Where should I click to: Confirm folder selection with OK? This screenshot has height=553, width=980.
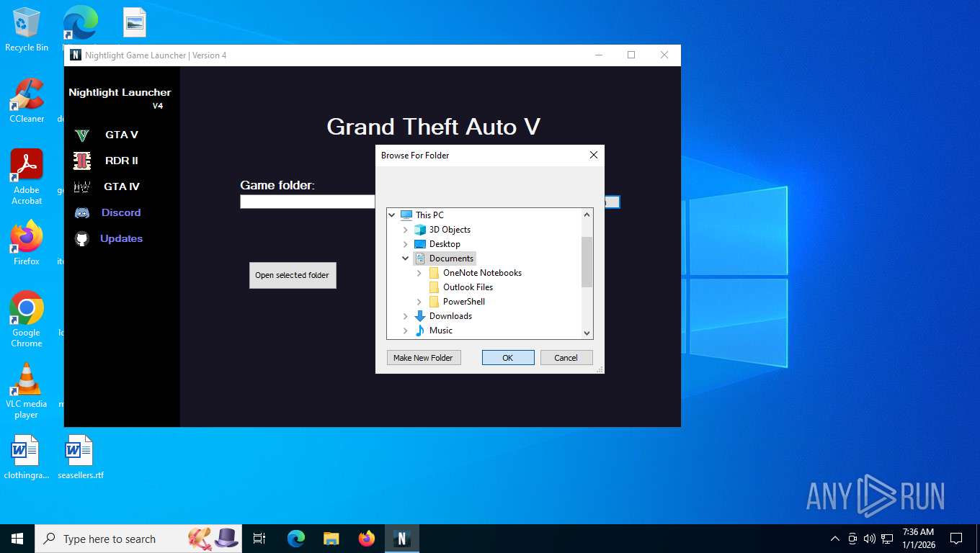click(508, 358)
